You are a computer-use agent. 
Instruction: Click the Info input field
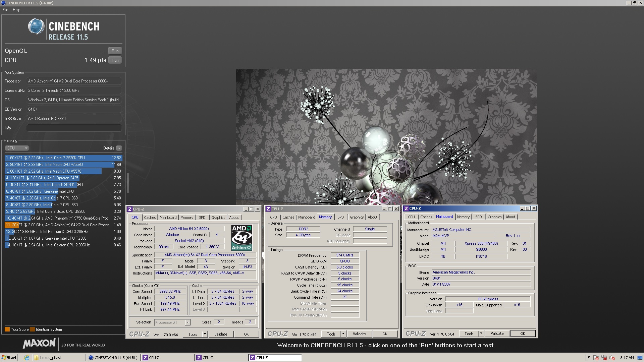(74, 128)
